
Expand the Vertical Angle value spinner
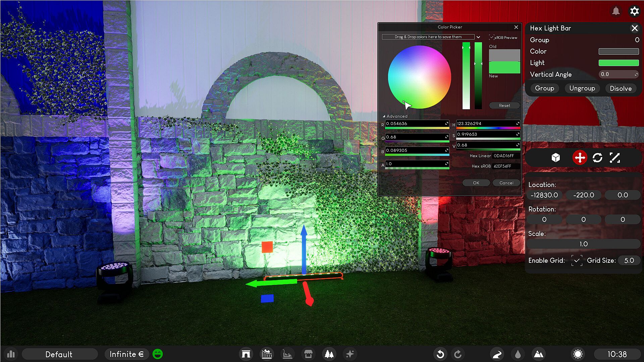636,74
